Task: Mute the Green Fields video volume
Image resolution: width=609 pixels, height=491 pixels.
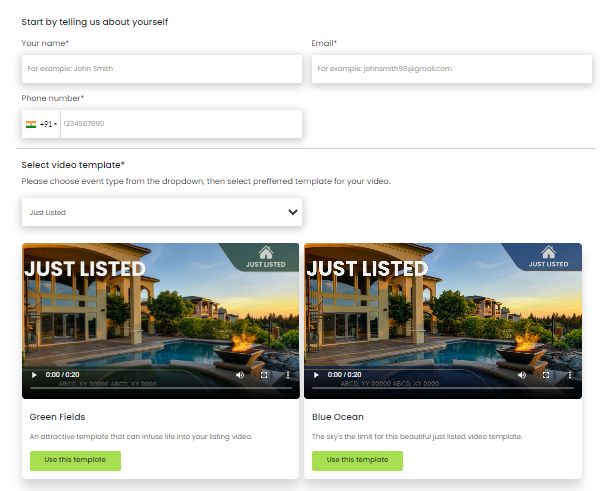Action: point(240,375)
